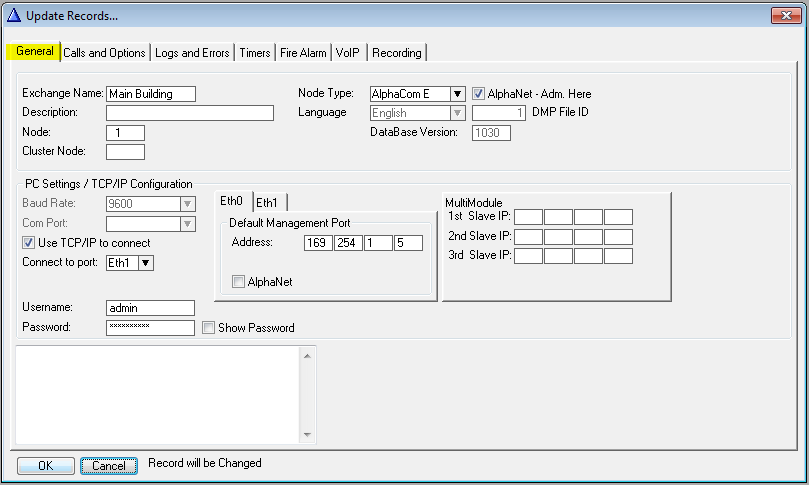Go to the VoIP tab
The width and height of the screenshot is (809, 485).
[x=348, y=53]
